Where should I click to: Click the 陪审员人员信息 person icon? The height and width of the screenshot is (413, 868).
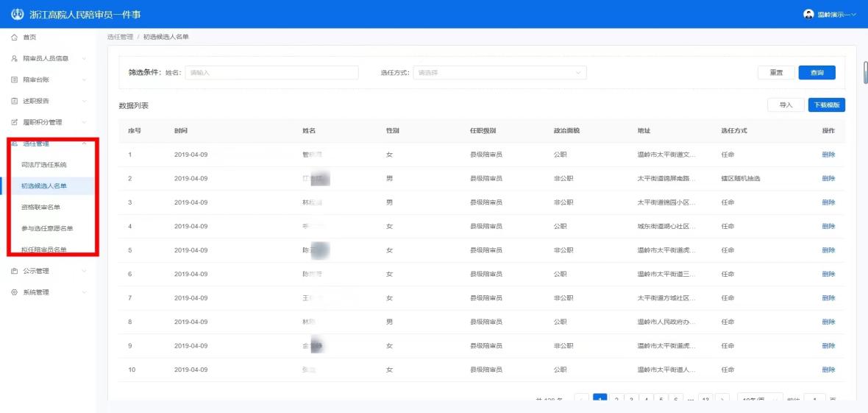coord(14,58)
